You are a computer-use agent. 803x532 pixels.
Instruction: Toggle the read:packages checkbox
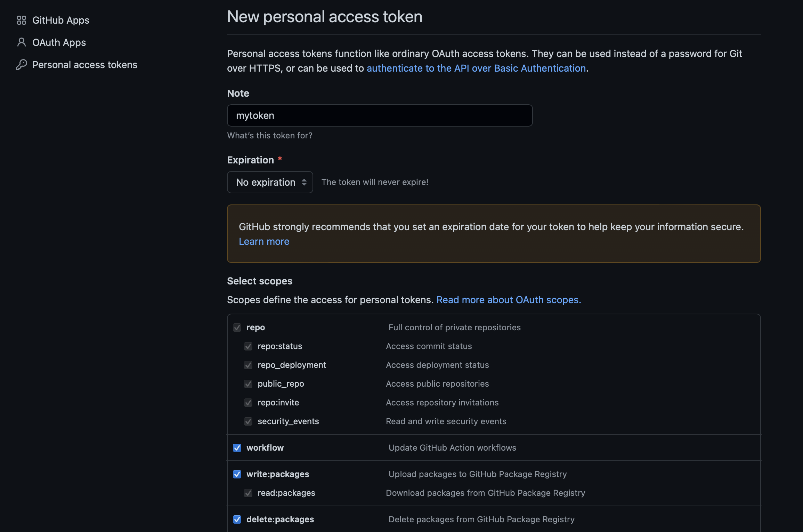pyautogui.click(x=248, y=493)
